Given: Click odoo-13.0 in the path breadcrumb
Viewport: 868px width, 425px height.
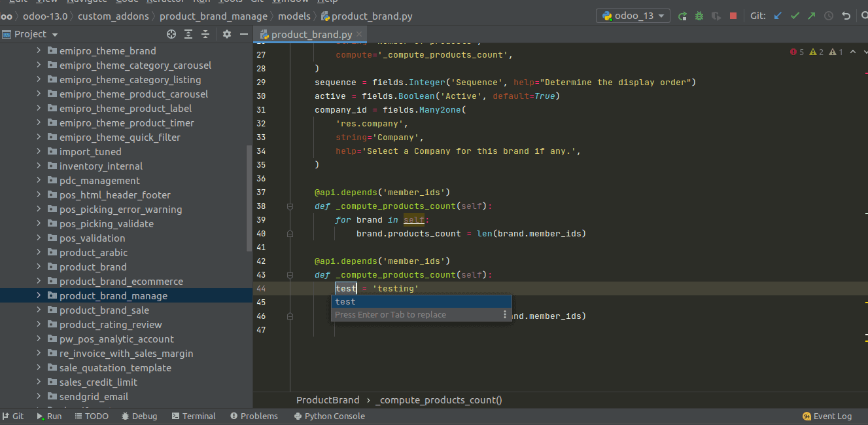Looking at the screenshot, I should 45,16.
